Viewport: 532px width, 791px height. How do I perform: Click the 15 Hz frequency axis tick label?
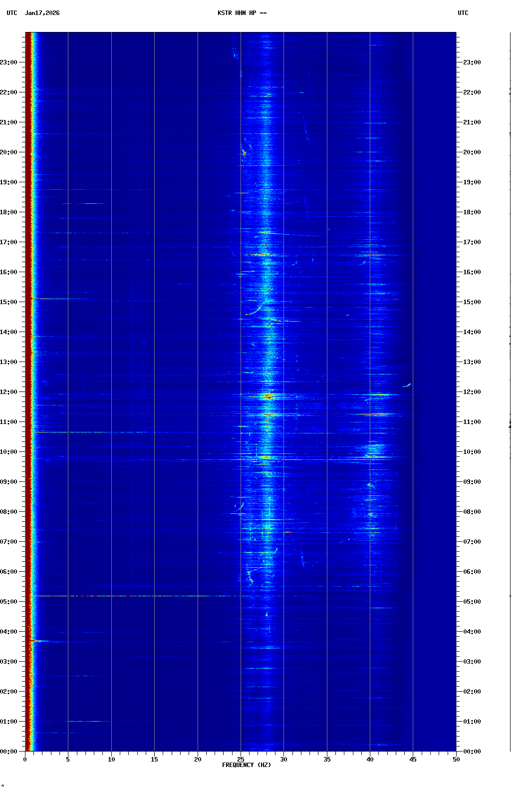(154, 760)
